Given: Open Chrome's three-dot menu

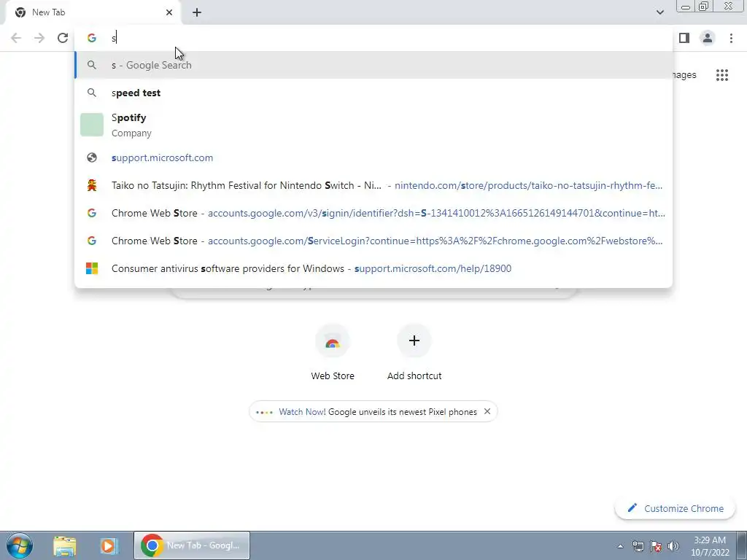Looking at the screenshot, I should 731,38.
